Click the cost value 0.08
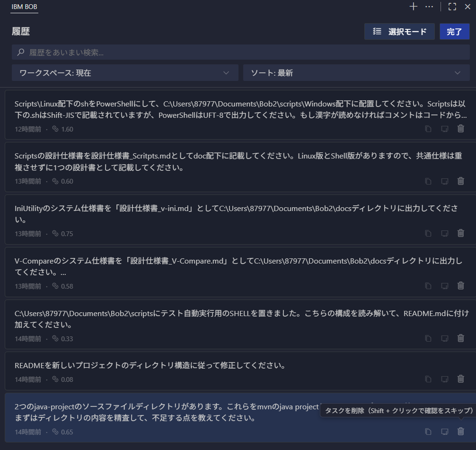Viewport: 476px width, 450px height. tap(67, 379)
